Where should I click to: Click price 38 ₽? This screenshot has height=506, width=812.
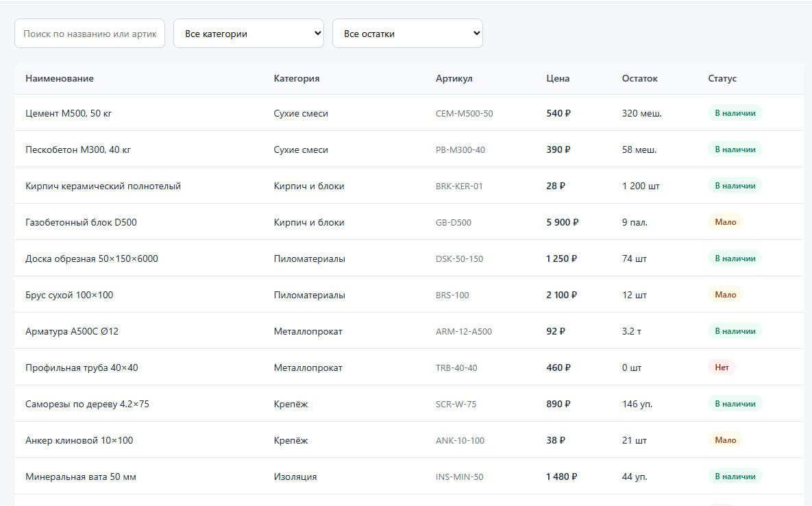click(x=556, y=439)
